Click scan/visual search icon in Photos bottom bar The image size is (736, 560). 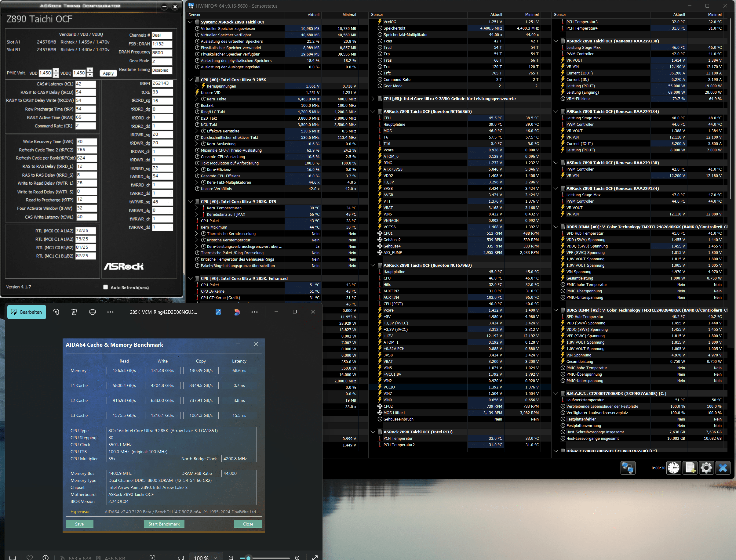coord(152,557)
